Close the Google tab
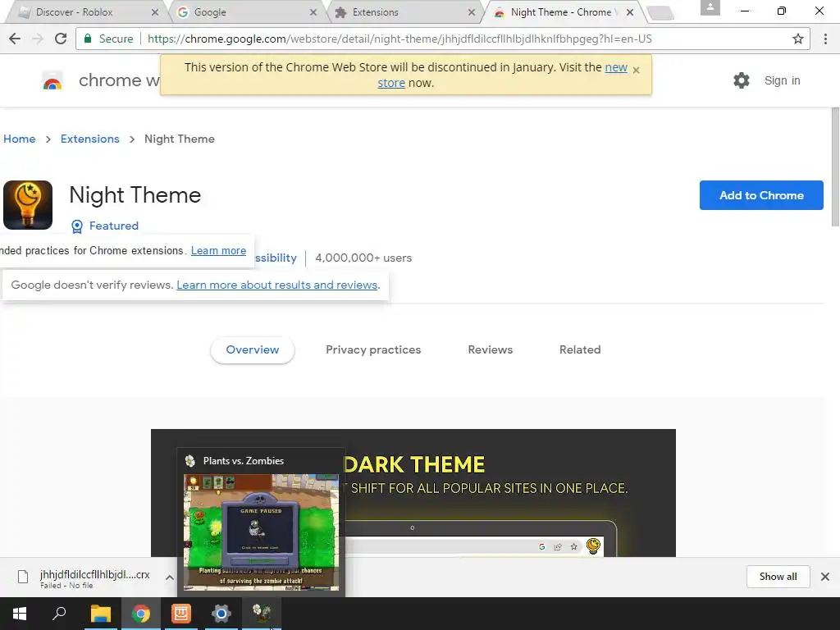Image resolution: width=840 pixels, height=630 pixels. point(313,12)
